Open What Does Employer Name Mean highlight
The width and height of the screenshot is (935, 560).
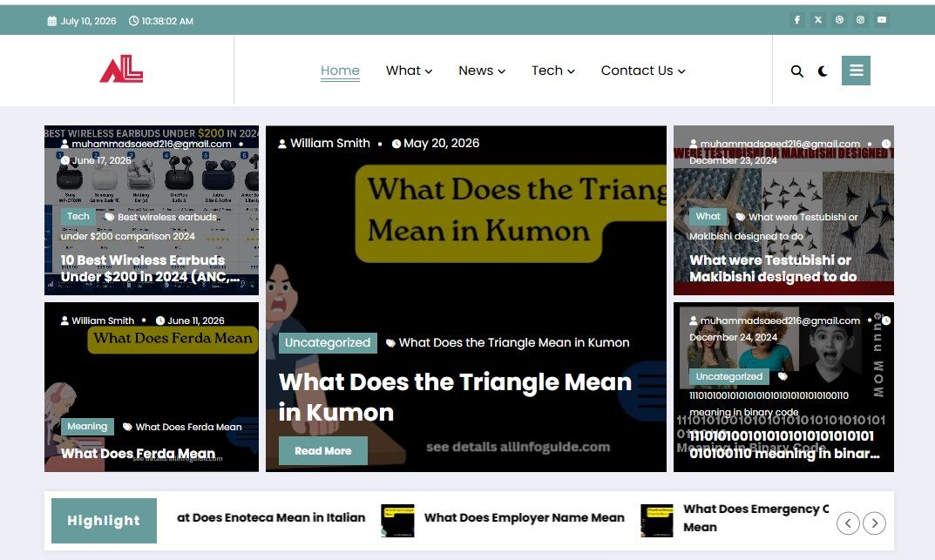tap(525, 517)
